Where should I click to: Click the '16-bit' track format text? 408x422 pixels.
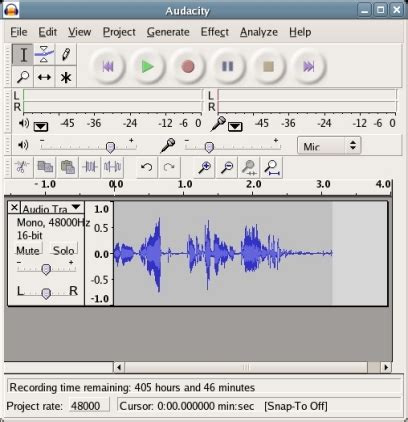30,235
